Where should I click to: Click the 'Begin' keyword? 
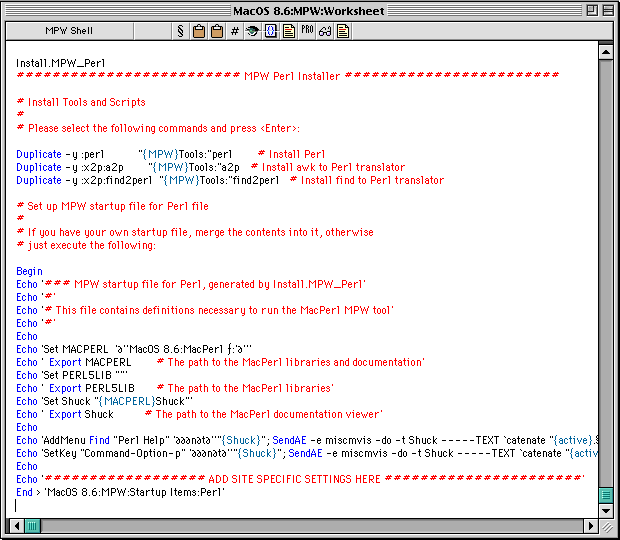[29, 271]
